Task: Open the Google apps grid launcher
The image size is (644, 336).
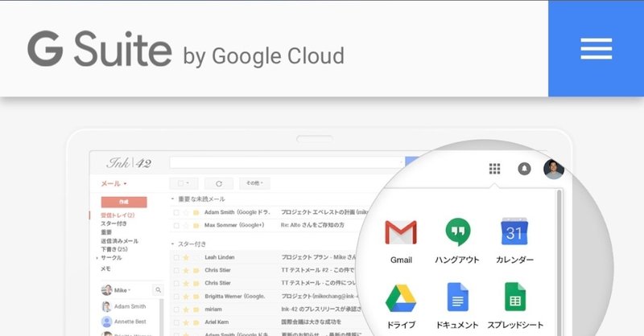Action: click(x=494, y=169)
